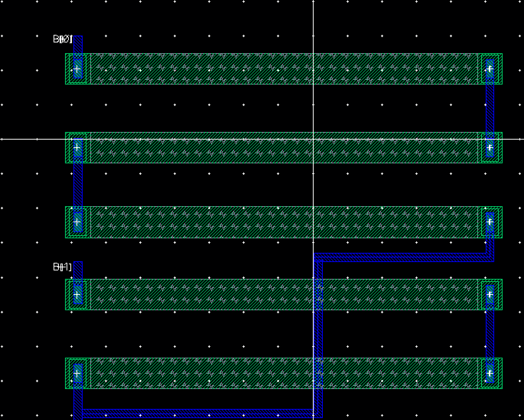Select right-side metal wire joining fourth and bottom resistors
Screen dimensions: 524x420
[490, 334]
